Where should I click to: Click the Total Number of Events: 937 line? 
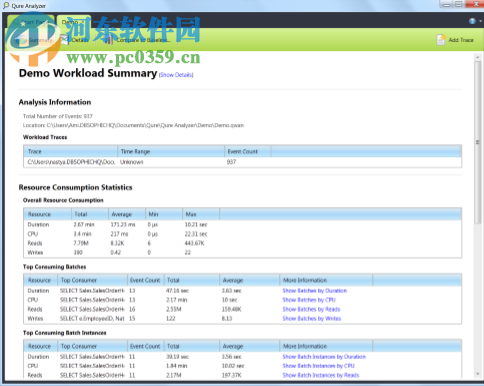click(x=58, y=116)
